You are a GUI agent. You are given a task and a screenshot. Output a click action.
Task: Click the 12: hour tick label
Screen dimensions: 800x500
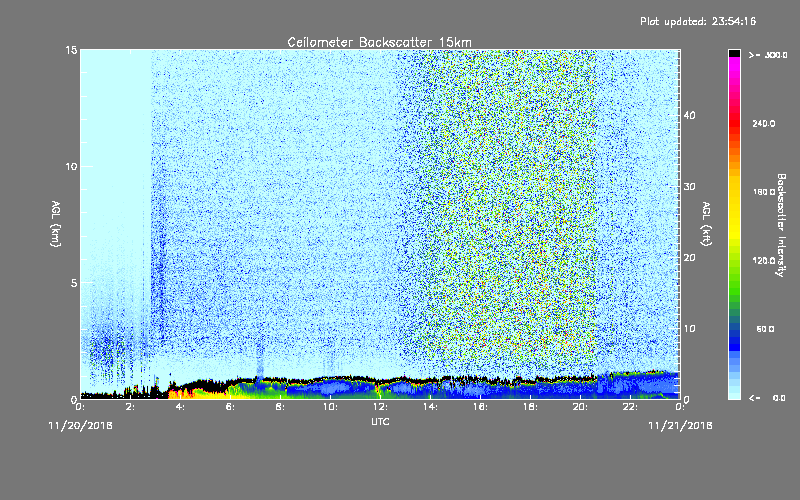coord(380,407)
